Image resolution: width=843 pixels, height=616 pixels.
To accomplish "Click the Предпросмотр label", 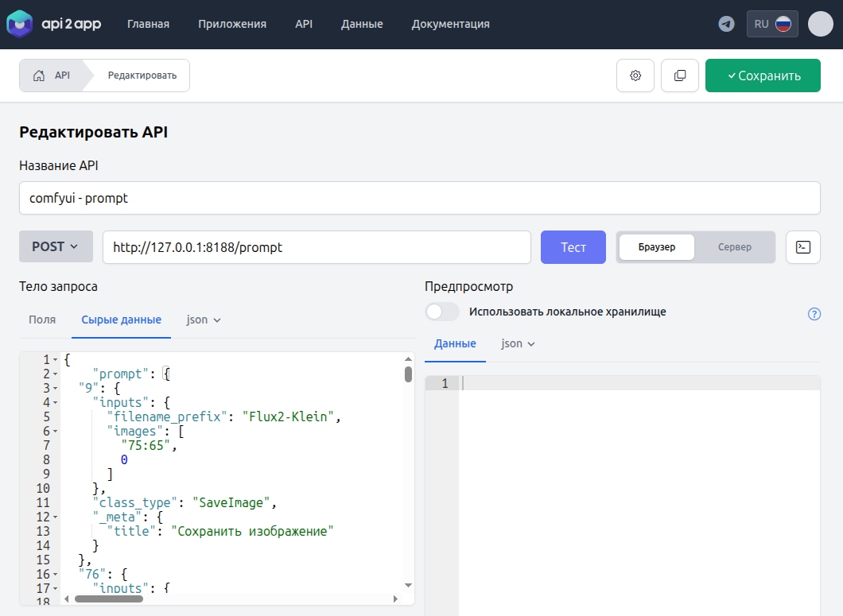I will pyautogui.click(x=468, y=286).
